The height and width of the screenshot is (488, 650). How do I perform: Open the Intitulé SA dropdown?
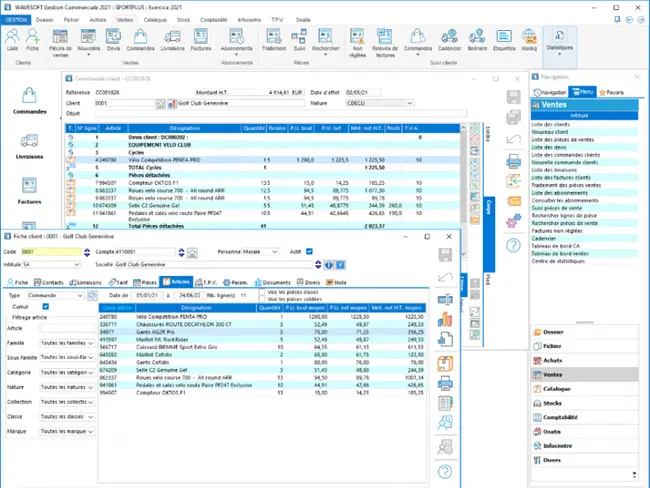point(77,265)
